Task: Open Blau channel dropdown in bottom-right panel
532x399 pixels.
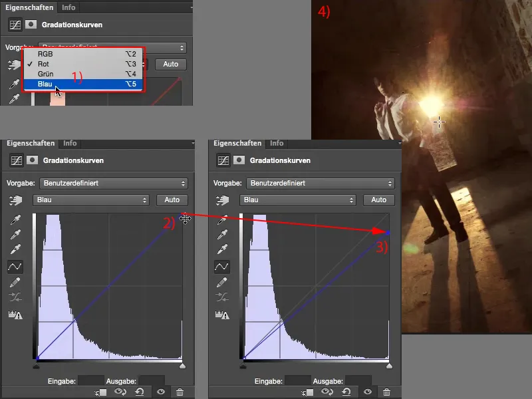Action: [297, 199]
